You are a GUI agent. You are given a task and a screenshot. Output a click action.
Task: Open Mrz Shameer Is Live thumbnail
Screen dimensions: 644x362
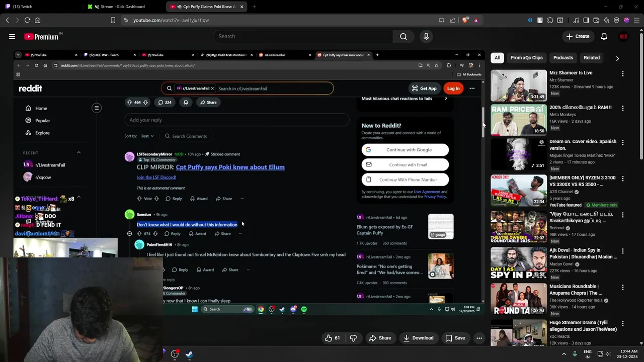pyautogui.click(x=518, y=85)
